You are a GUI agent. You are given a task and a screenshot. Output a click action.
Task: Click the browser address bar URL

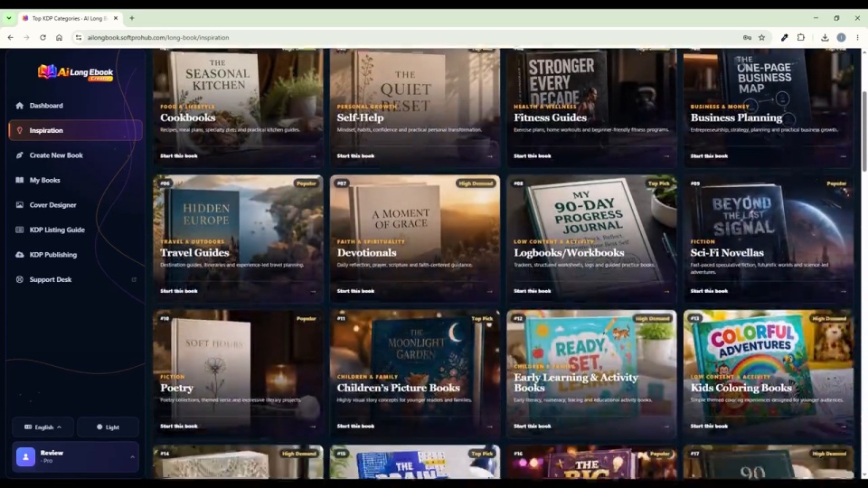pyautogui.click(x=158, y=38)
